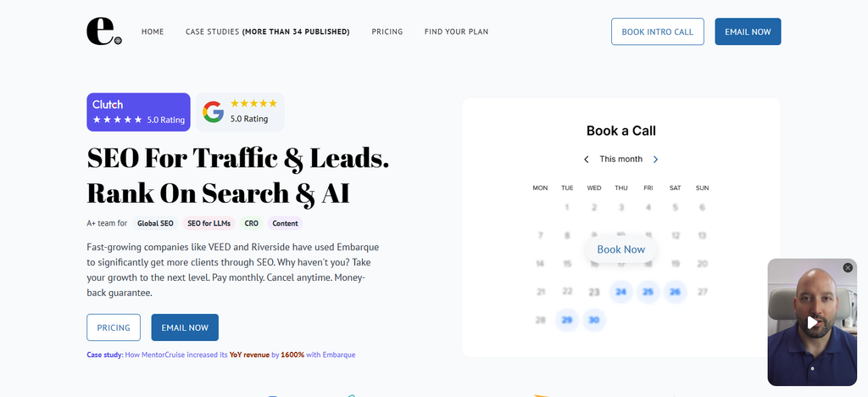Click the 'SEO For Traffic & Leads.' headline
The width and height of the screenshot is (868, 397).
pyautogui.click(x=238, y=159)
